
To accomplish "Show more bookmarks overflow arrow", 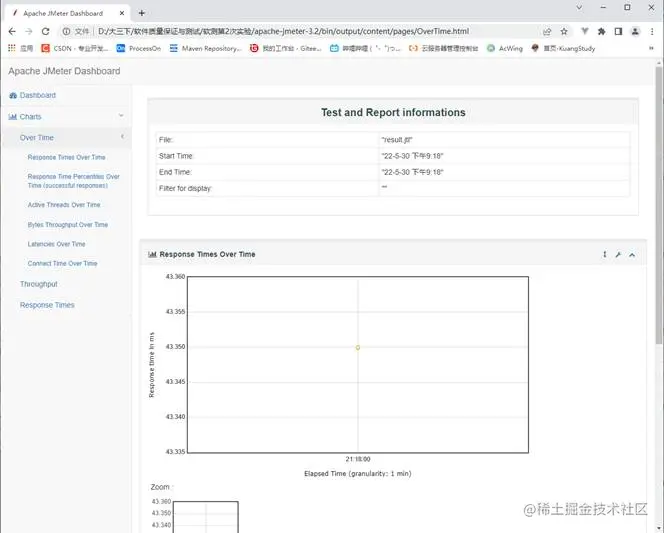I will click(651, 48).
